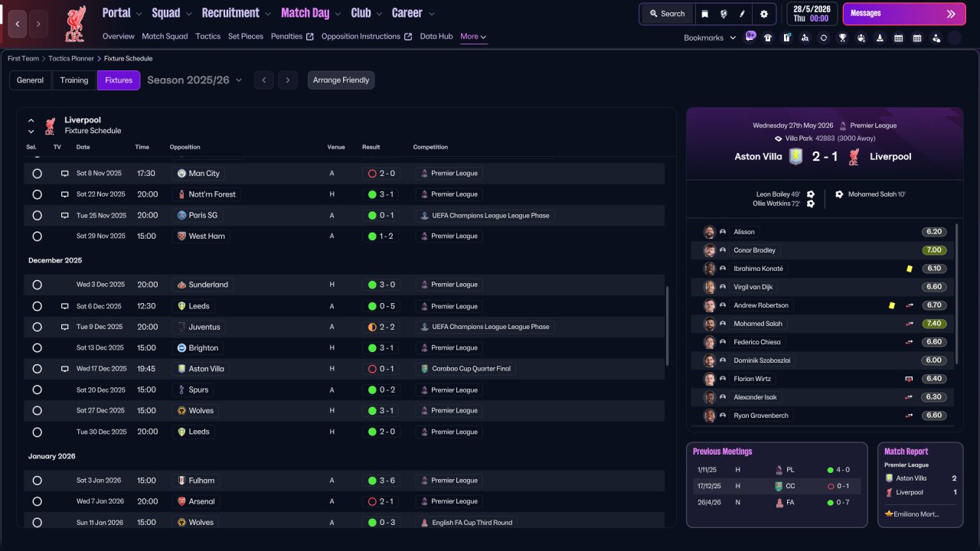Viewport: 980px width, 551px height.
Task: Switch to the Training tab
Action: pos(74,80)
